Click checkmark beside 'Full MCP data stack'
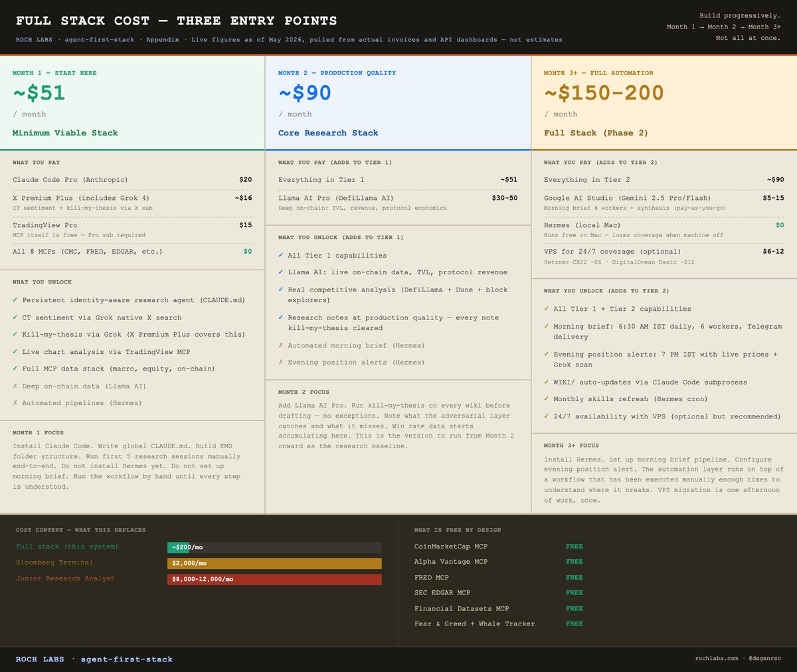The width and height of the screenshot is (797, 672). pyautogui.click(x=15, y=369)
